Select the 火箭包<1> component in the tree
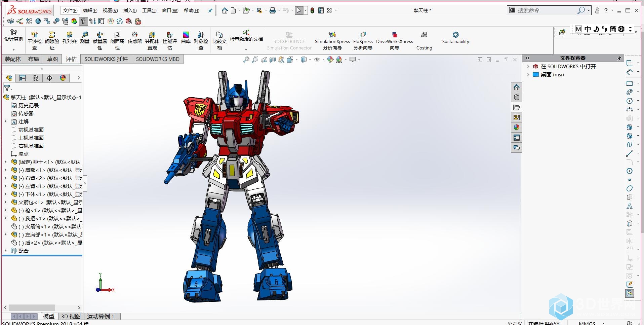Viewport: 644px width, 325px height. click(x=46, y=202)
